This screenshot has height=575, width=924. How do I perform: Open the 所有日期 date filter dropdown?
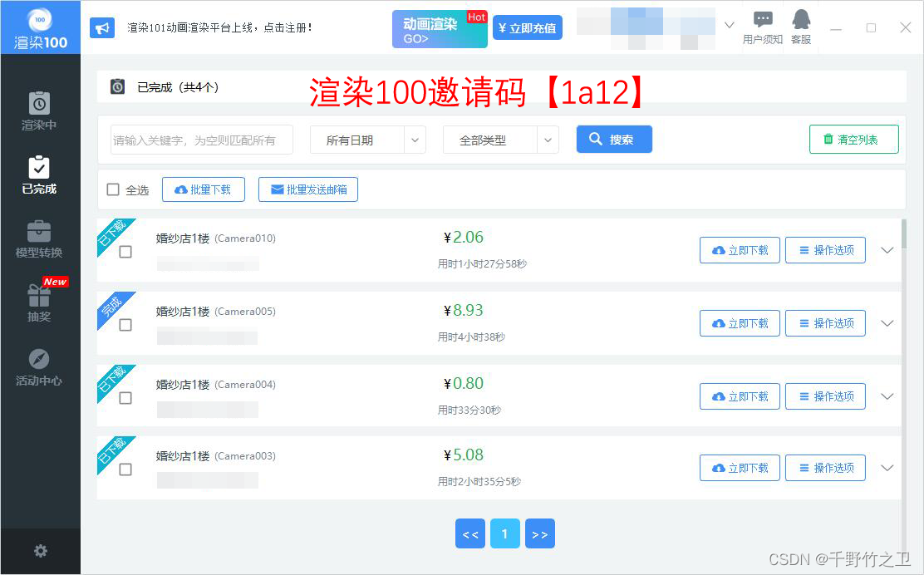pyautogui.click(x=367, y=140)
